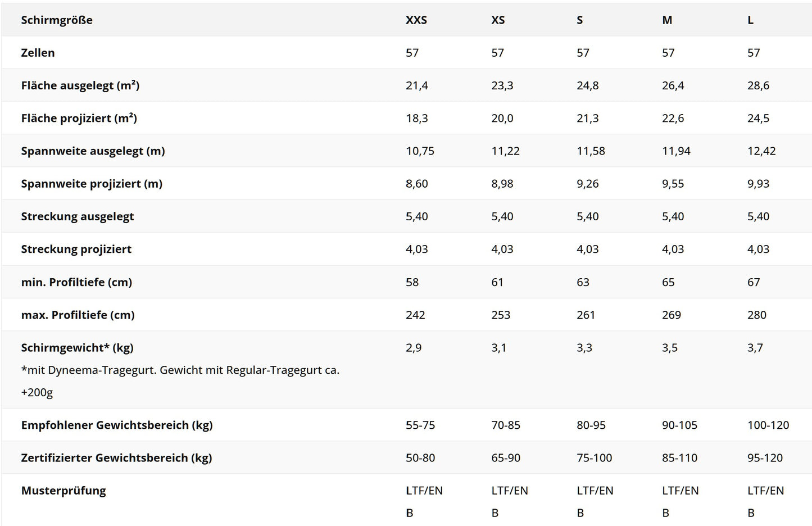The image size is (812, 526).
Task: Click min. Profiltiefe value 63
Action: pyautogui.click(x=583, y=282)
